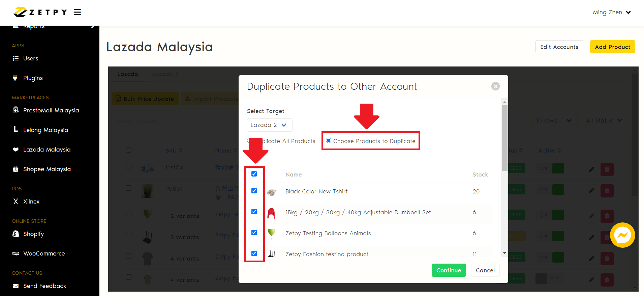Screen dimensions: 644x296
Task: Open the Lazada 2 target dropdown
Action: click(269, 125)
